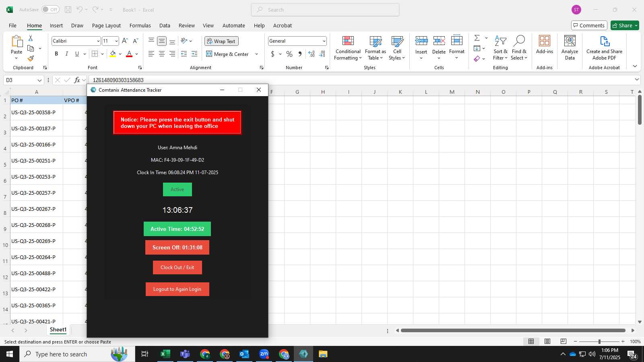This screenshot has height=362, width=644.
Task: Click the zoom slider handle
Action: pos(599,341)
